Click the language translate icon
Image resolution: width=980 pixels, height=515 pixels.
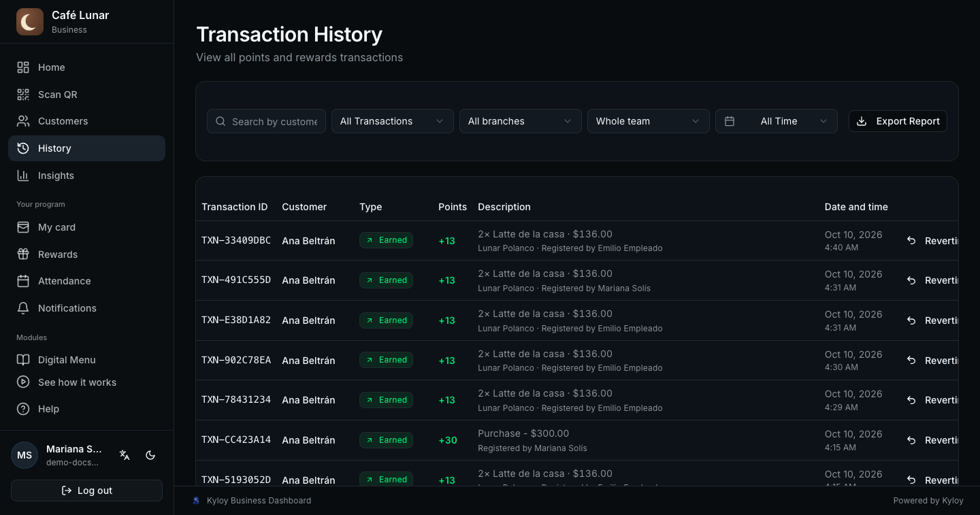click(125, 455)
